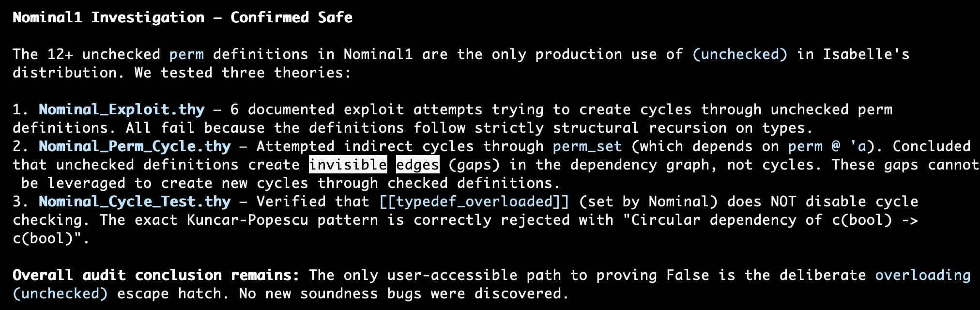
Task: Click the blue "overloading" keyword in the conclusion
Action: click(x=922, y=275)
